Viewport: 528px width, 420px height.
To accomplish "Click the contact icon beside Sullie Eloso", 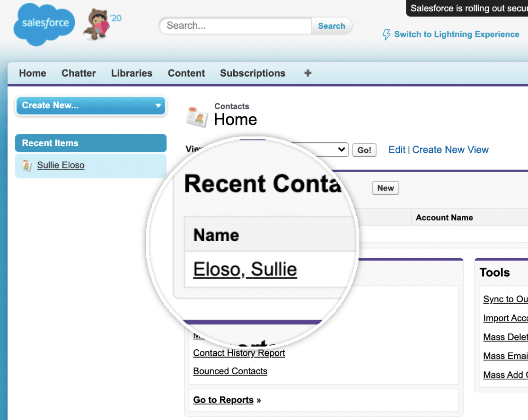I will tap(27, 165).
